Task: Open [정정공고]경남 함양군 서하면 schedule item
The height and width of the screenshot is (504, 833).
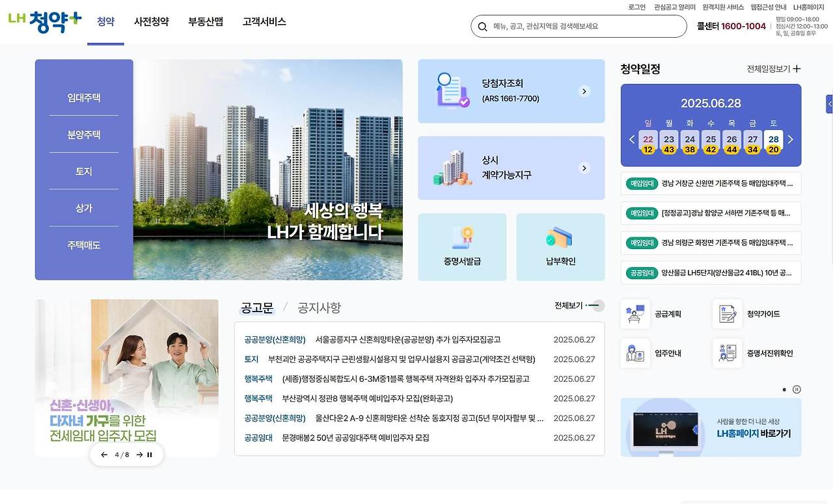Action: point(711,213)
